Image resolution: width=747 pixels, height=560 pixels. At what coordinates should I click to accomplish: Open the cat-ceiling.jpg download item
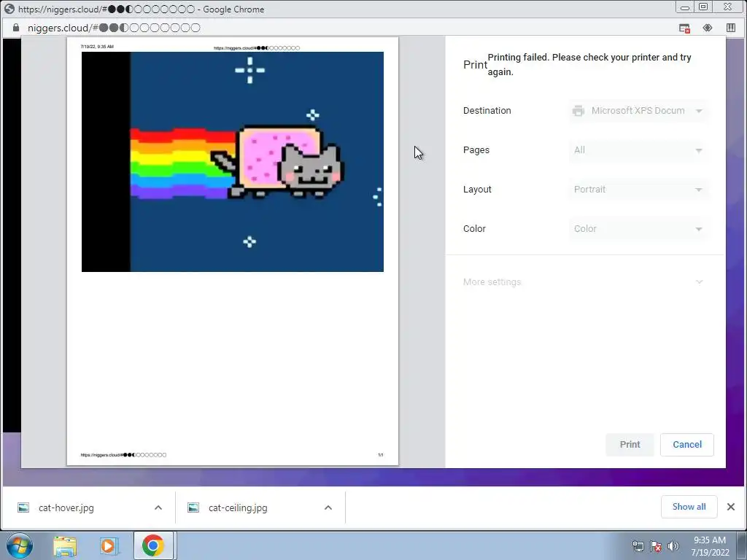pyautogui.click(x=238, y=507)
